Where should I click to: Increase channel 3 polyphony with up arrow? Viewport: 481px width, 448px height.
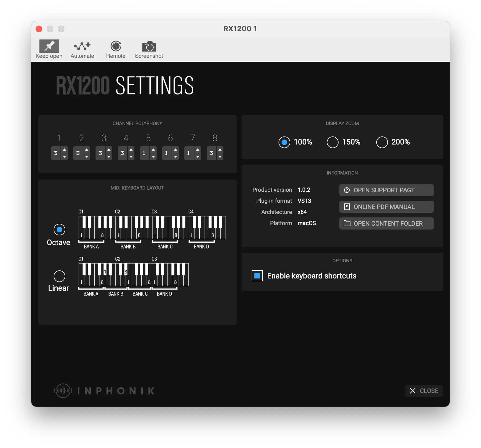(109, 150)
